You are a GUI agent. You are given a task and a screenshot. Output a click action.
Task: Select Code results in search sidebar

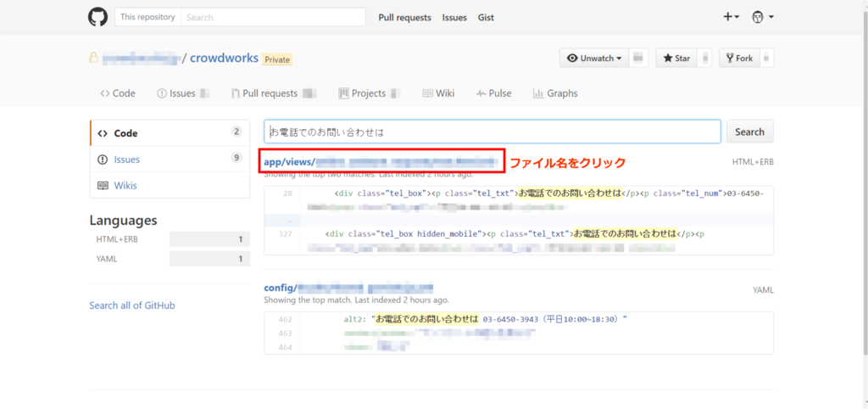(x=170, y=133)
